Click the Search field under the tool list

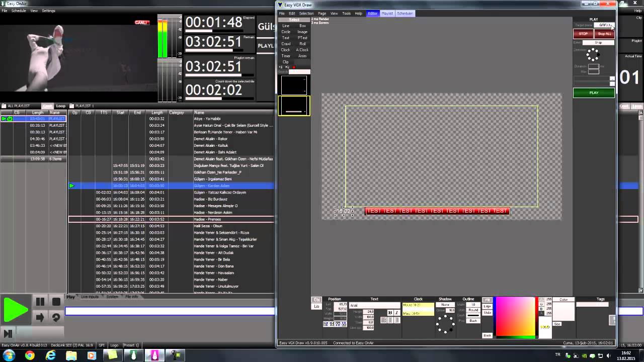click(299, 72)
